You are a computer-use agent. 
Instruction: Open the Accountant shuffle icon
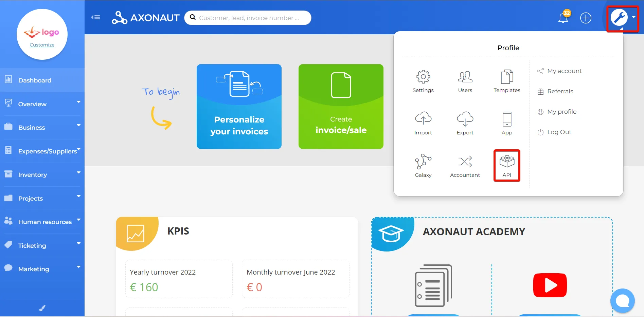(x=465, y=162)
